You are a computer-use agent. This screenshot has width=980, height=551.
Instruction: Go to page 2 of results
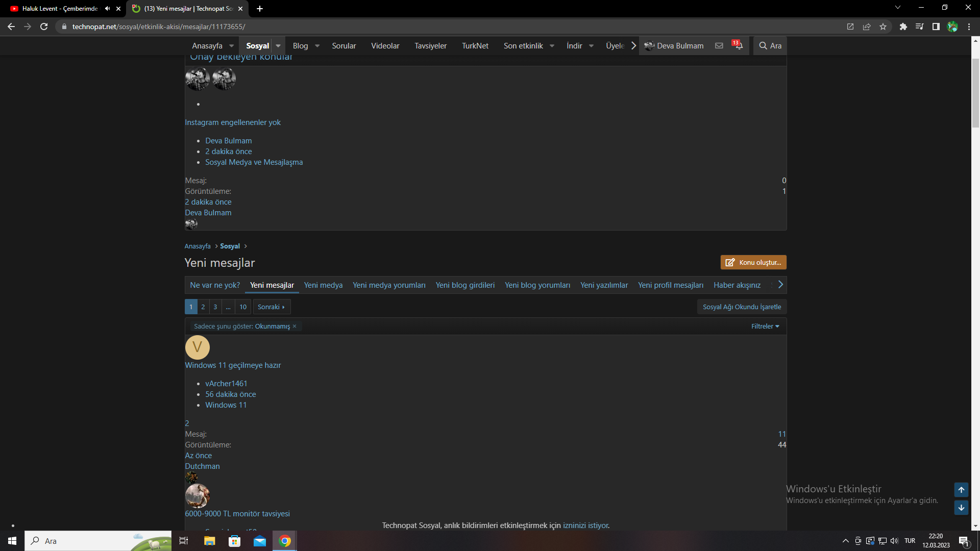tap(203, 307)
